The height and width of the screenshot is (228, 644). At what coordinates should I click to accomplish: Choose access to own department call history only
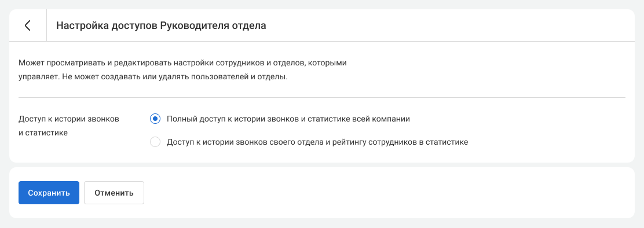[x=155, y=142]
